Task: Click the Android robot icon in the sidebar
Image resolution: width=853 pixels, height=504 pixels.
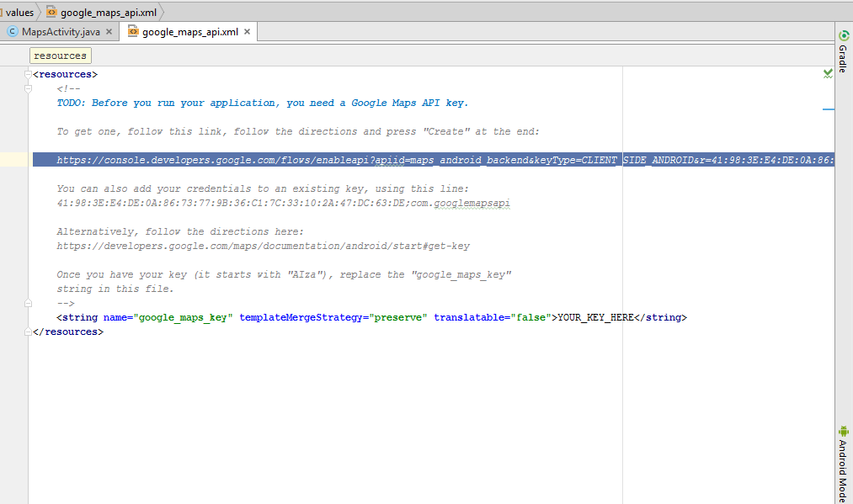Action: click(844, 431)
